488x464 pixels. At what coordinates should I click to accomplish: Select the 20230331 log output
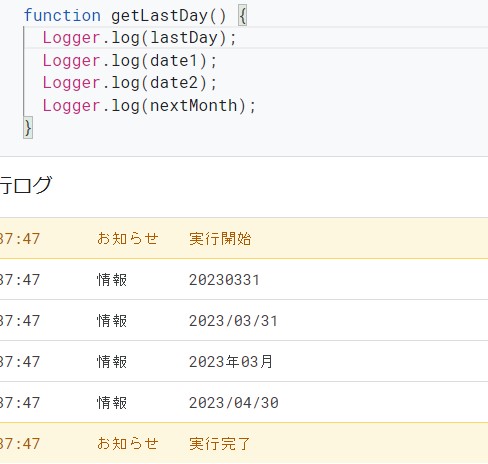[x=224, y=280]
